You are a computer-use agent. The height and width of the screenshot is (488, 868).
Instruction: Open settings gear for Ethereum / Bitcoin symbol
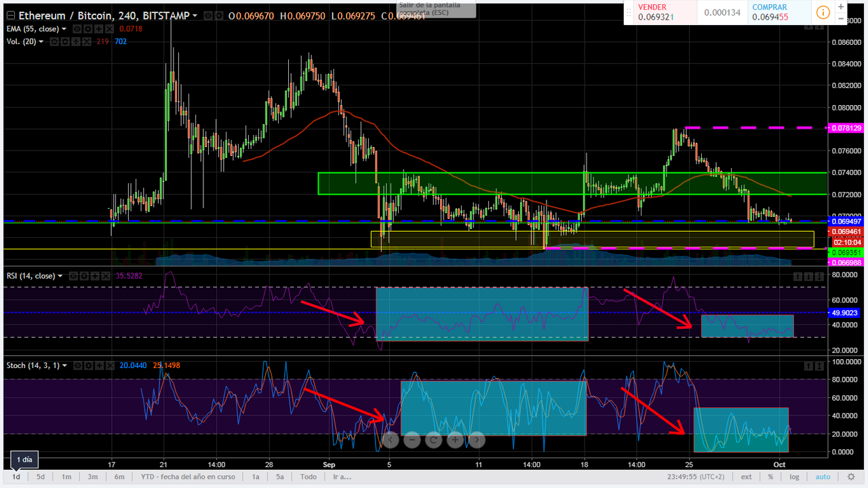(219, 16)
